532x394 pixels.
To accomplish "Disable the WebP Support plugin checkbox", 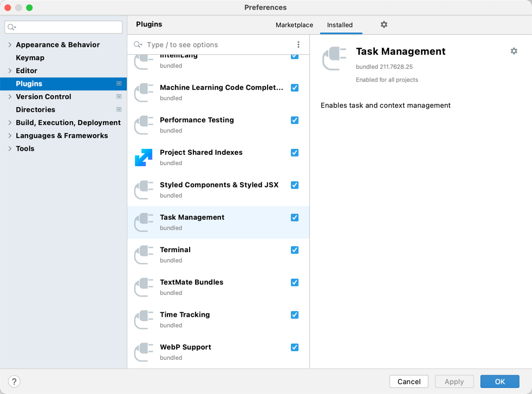I will coord(295,347).
